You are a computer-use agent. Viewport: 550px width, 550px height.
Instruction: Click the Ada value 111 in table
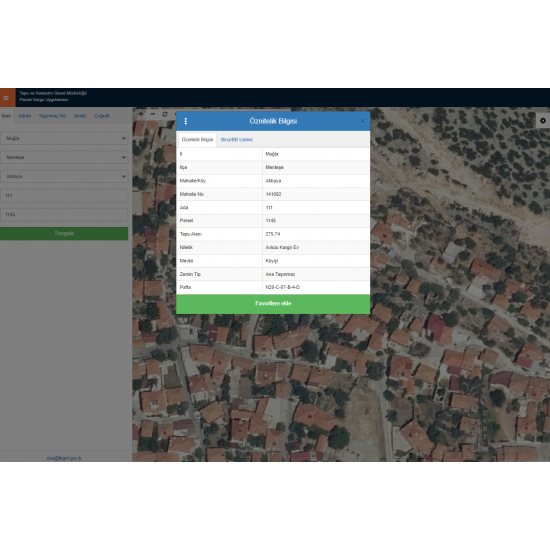point(269,208)
